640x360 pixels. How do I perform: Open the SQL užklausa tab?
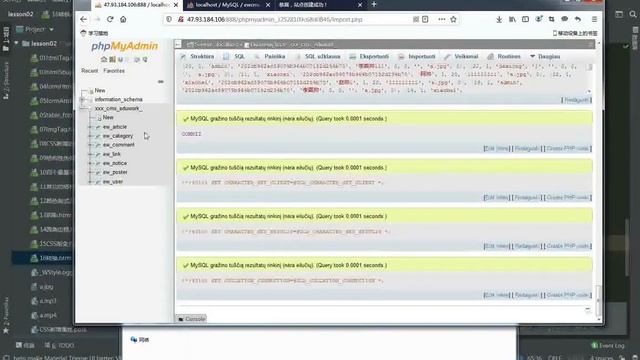click(318, 56)
